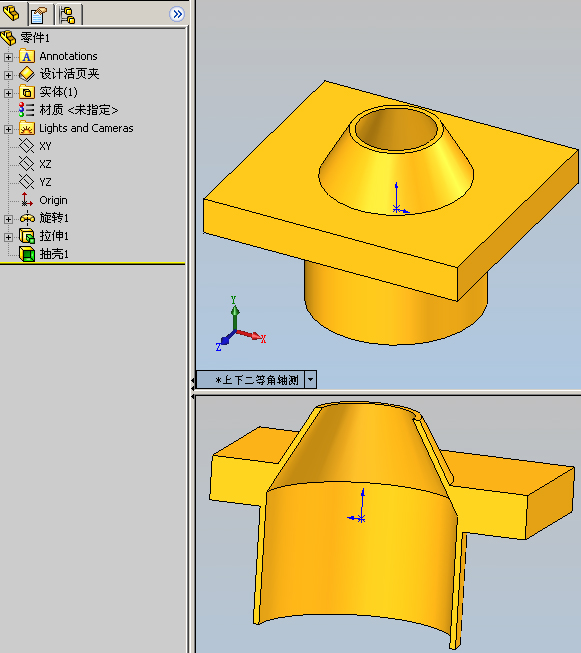581x653 pixels.
Task: Expand the Lights and Cameras folder
Action: tap(8, 129)
